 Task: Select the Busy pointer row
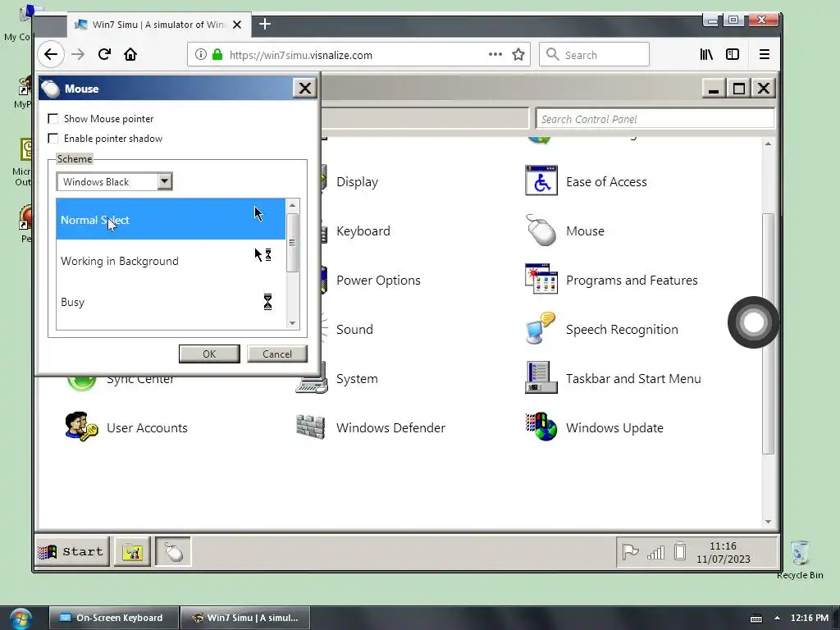[x=171, y=302]
